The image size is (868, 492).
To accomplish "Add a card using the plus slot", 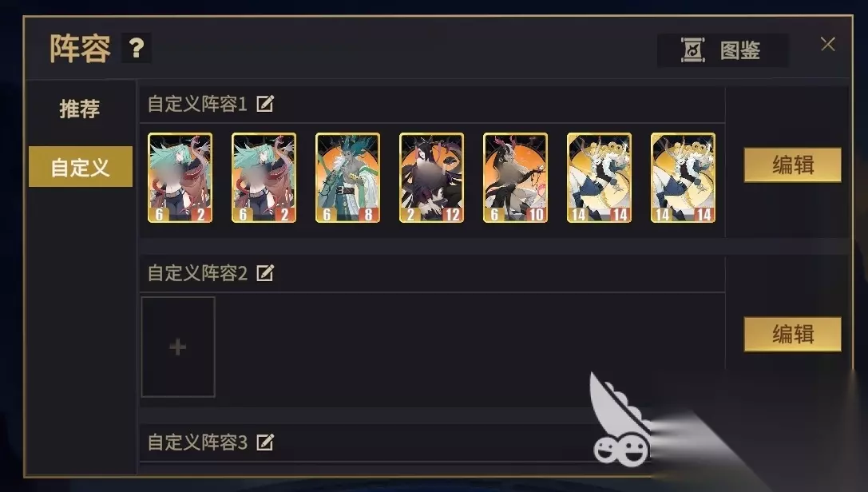I will [x=178, y=347].
